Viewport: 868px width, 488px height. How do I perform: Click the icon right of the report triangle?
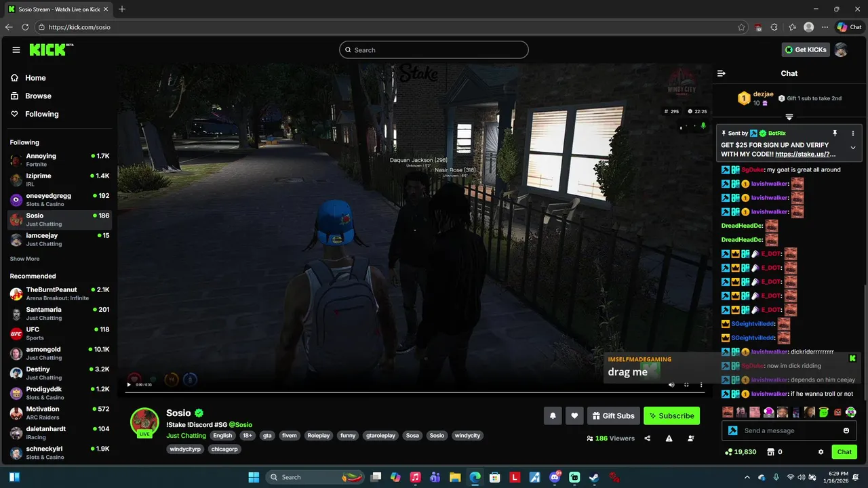point(691,439)
